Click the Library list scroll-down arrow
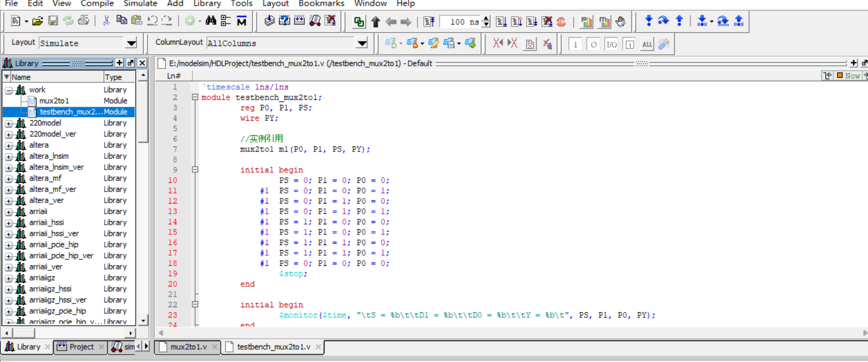Image resolution: width=868 pixels, height=362 pixels. [143, 321]
